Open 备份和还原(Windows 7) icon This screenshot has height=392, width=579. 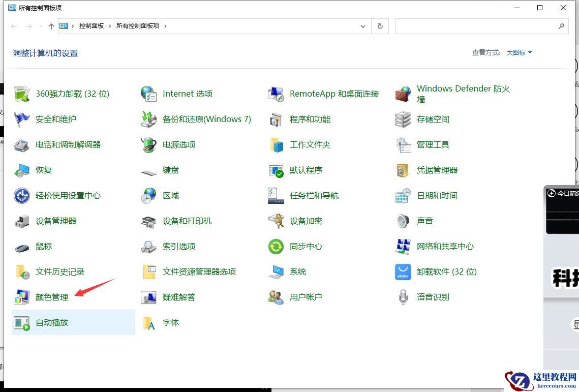149,119
